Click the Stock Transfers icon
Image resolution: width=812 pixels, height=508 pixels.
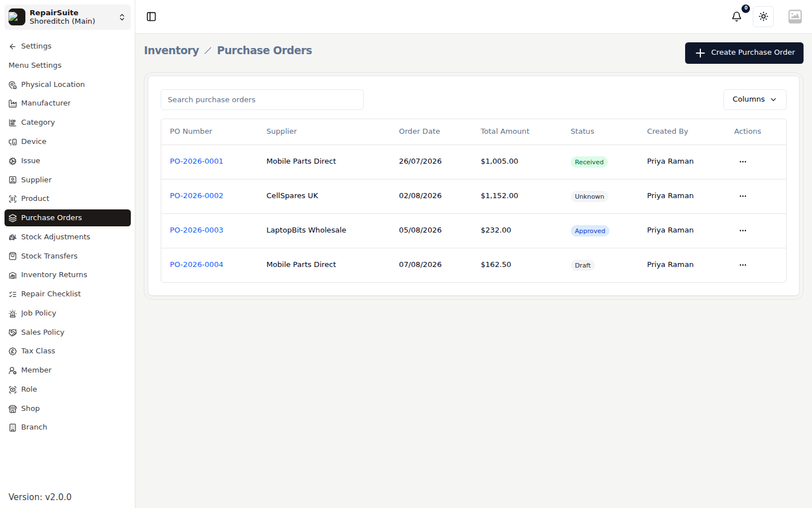coord(12,256)
